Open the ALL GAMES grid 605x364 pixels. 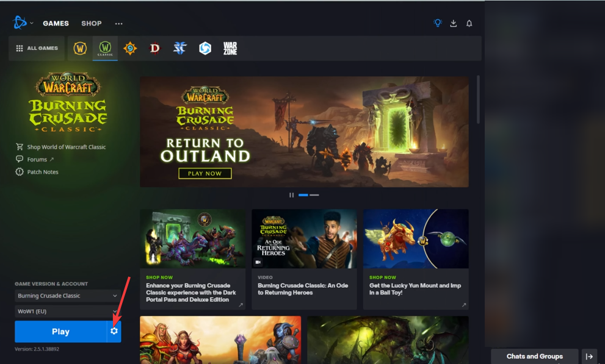pyautogui.click(x=37, y=49)
